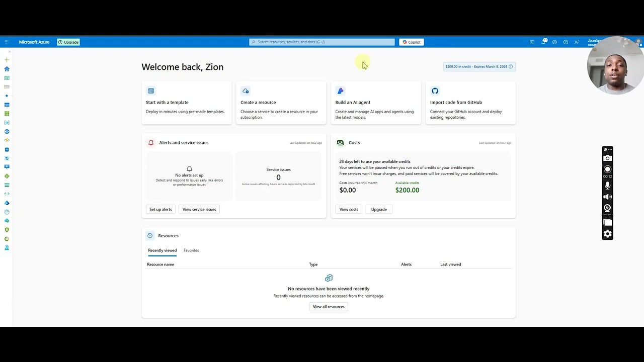This screenshot has width=644, height=362.
Task: Show credit details info icon
Action: (511, 66)
